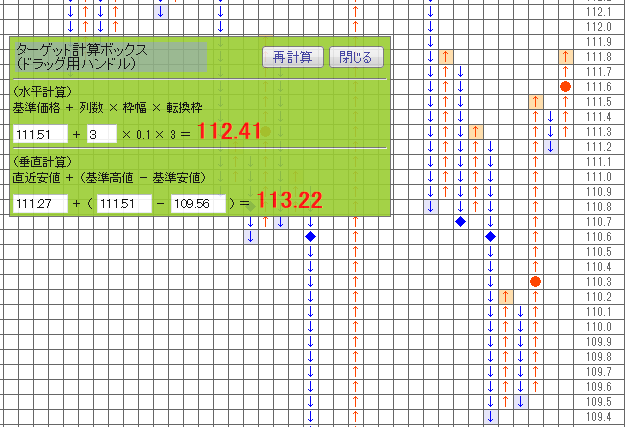
Task: Focus the 基準高値 input in the vertical calculation
Action: point(124,204)
